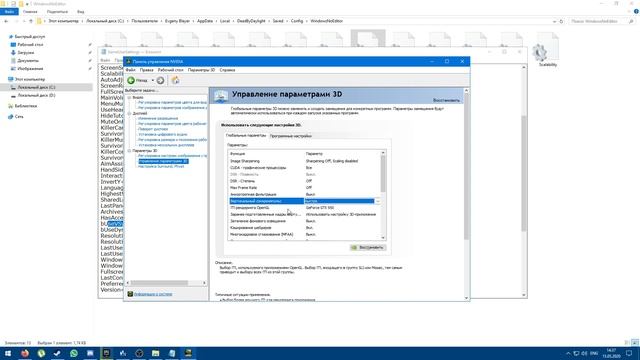Image resolution: width=640 pixels, height=360 pixels.
Task: Open Установка цифрового аудио task
Action: pyautogui.click(x=162, y=134)
